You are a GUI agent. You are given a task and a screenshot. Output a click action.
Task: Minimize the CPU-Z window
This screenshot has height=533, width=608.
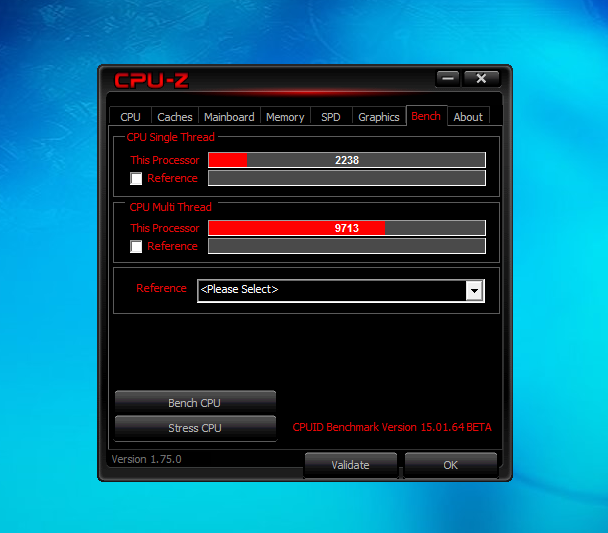[x=448, y=79]
